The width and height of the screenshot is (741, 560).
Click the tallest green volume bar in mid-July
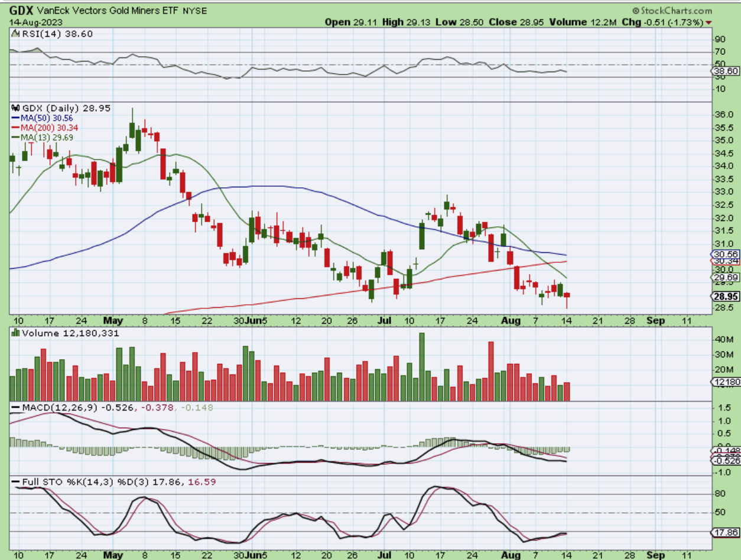[422, 367]
